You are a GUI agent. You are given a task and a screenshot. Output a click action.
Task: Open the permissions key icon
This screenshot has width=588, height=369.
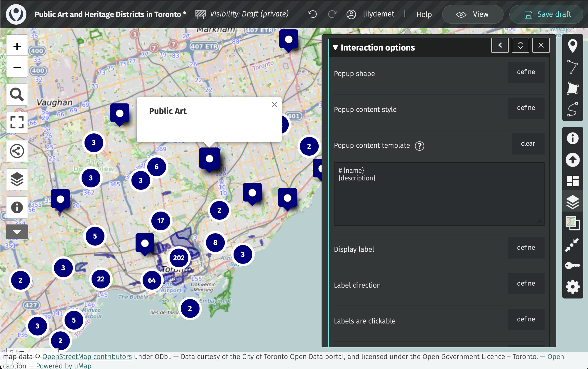(572, 266)
